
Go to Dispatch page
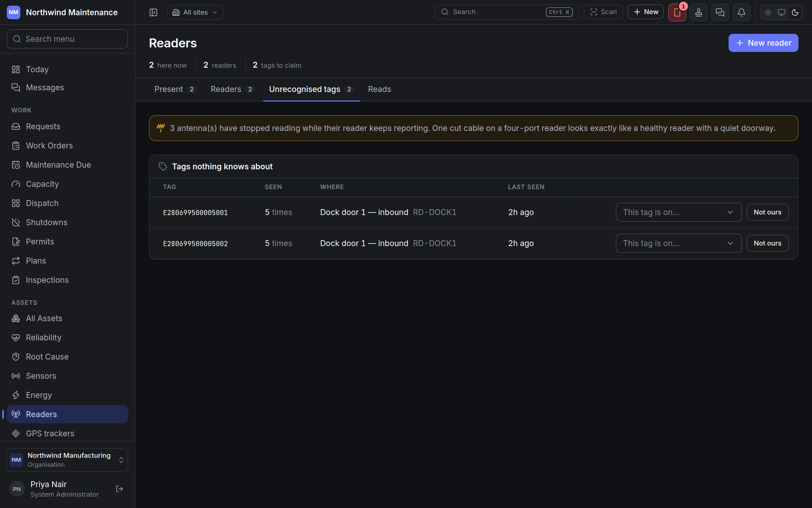pos(67,203)
